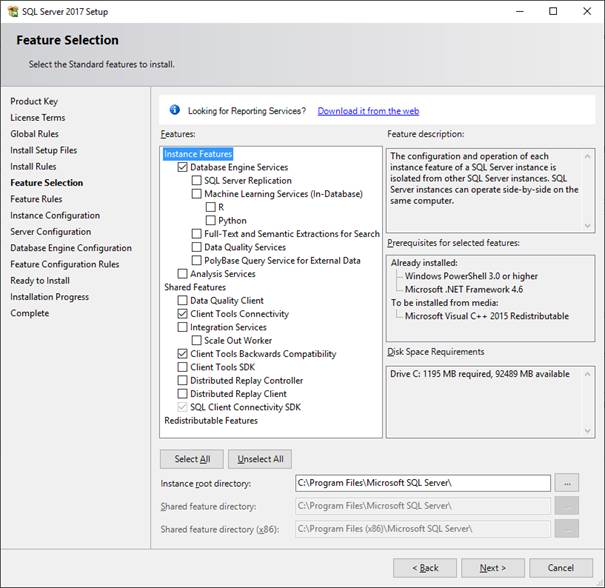Click the Unselect All button

[260, 459]
